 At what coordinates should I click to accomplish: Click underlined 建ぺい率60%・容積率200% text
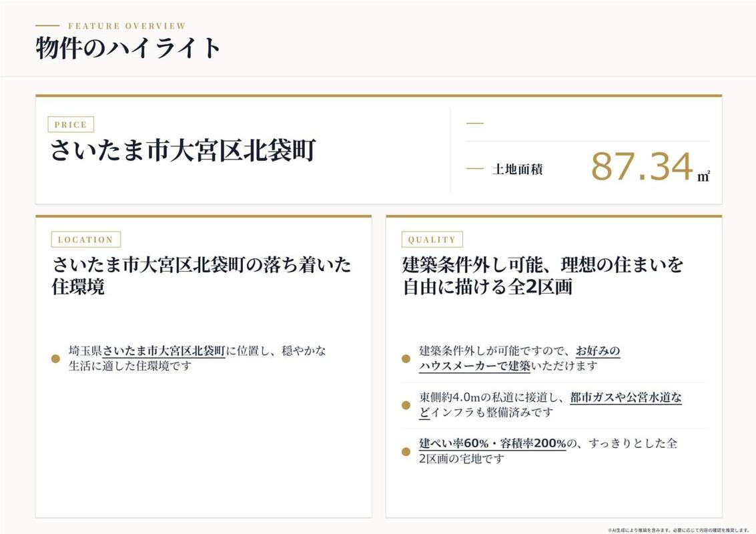tap(492, 443)
